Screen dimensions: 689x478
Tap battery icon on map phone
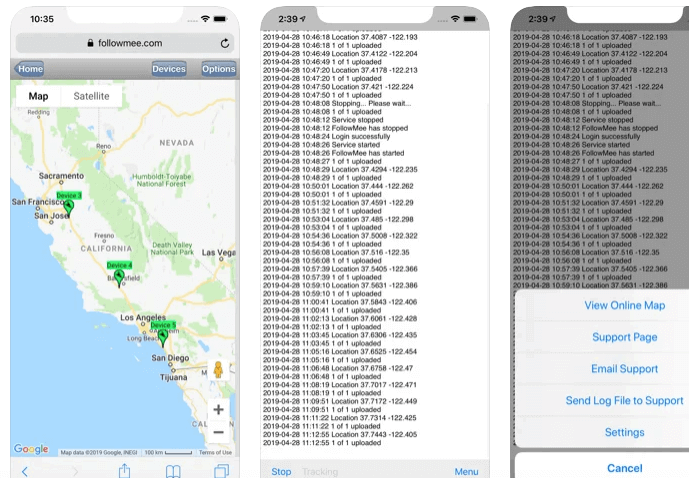point(220,18)
